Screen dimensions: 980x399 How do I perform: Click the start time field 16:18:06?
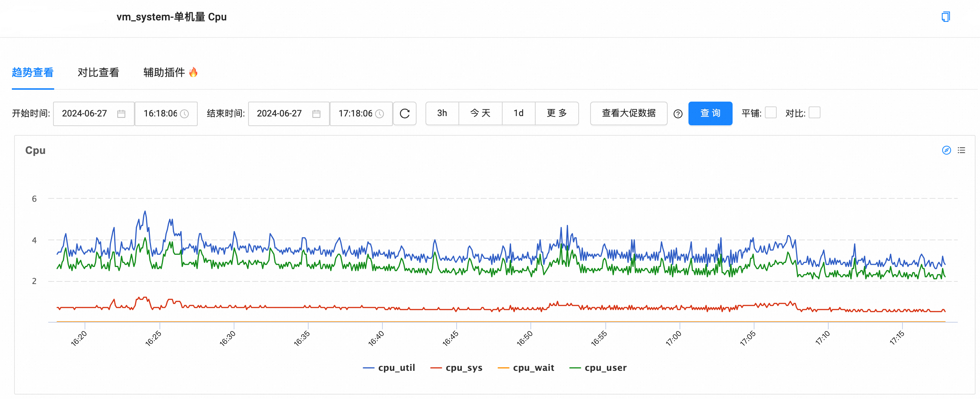(x=166, y=114)
